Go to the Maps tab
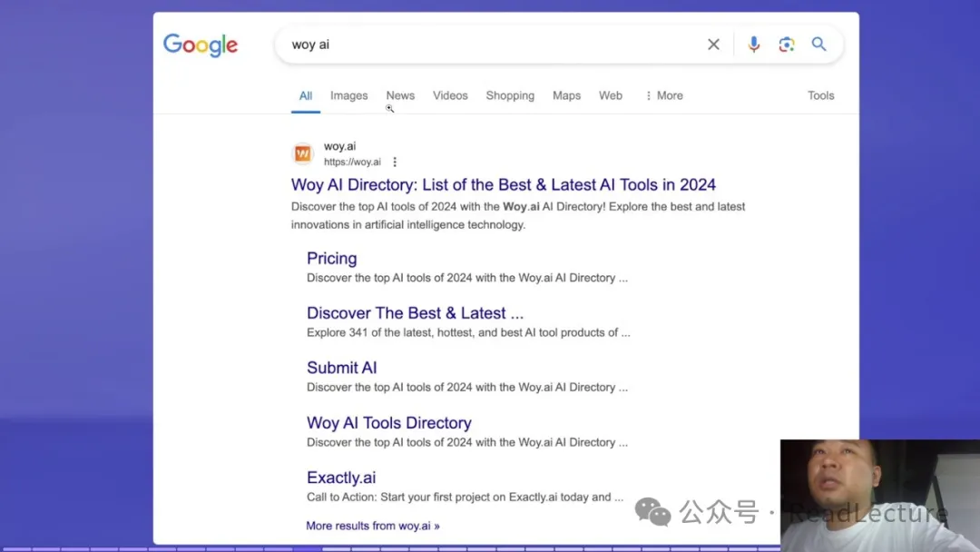Screen dimensions: 980x552 (566, 95)
